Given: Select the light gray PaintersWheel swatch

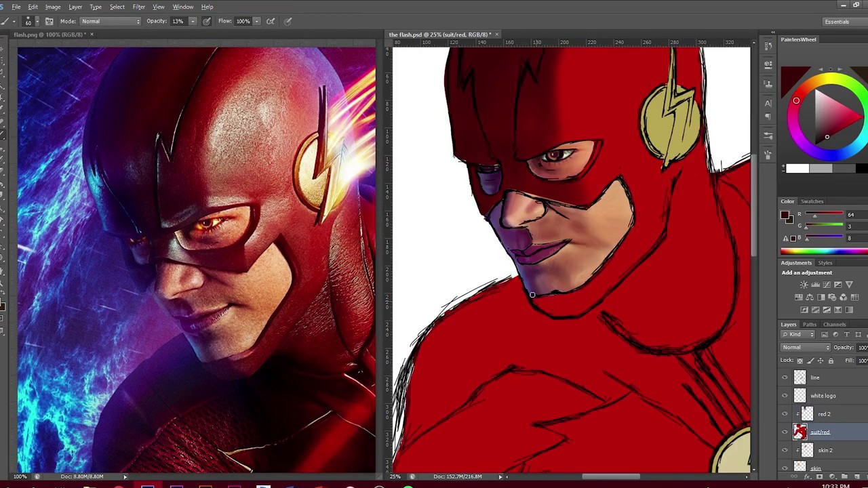Looking at the screenshot, I should [x=821, y=169].
